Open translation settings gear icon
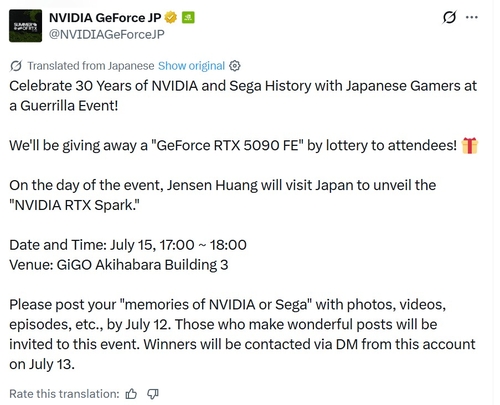This screenshot has height=405, width=500. (235, 66)
